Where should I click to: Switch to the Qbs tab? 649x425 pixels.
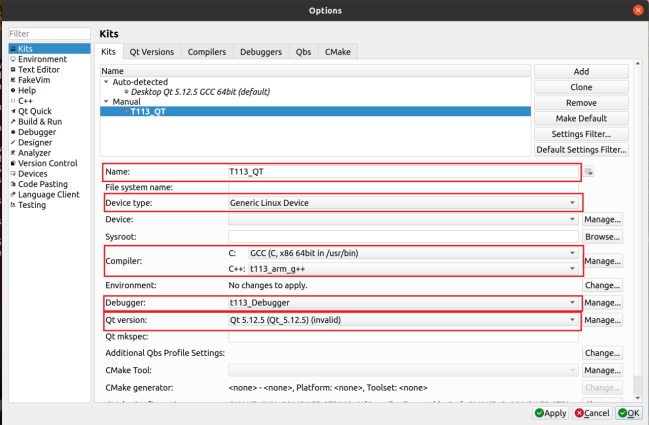click(303, 52)
